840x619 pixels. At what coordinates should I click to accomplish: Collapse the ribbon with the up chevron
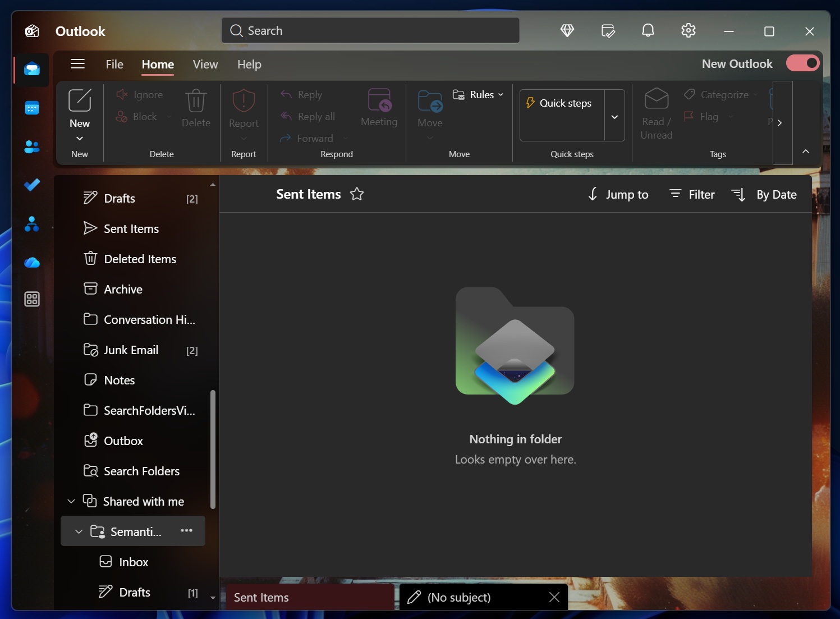(806, 152)
